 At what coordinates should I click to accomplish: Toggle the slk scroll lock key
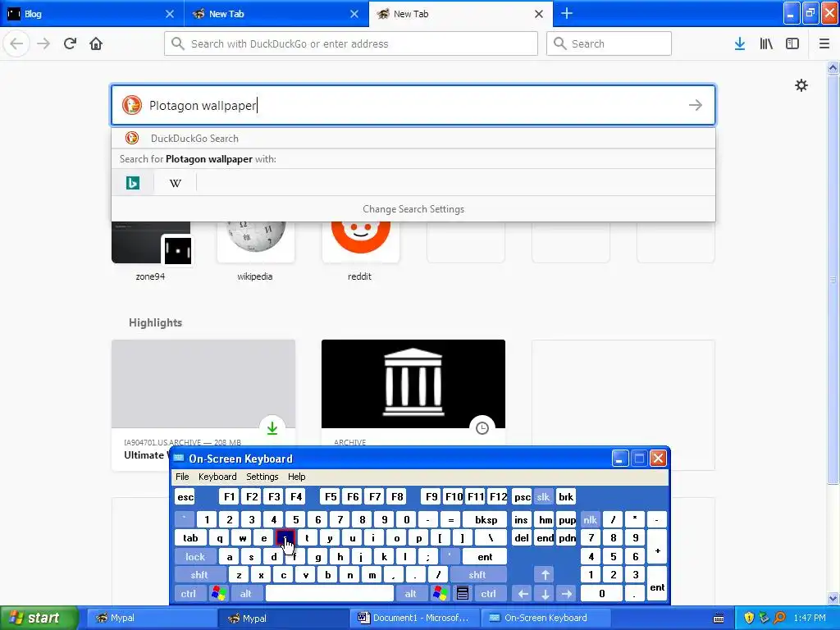click(x=543, y=496)
